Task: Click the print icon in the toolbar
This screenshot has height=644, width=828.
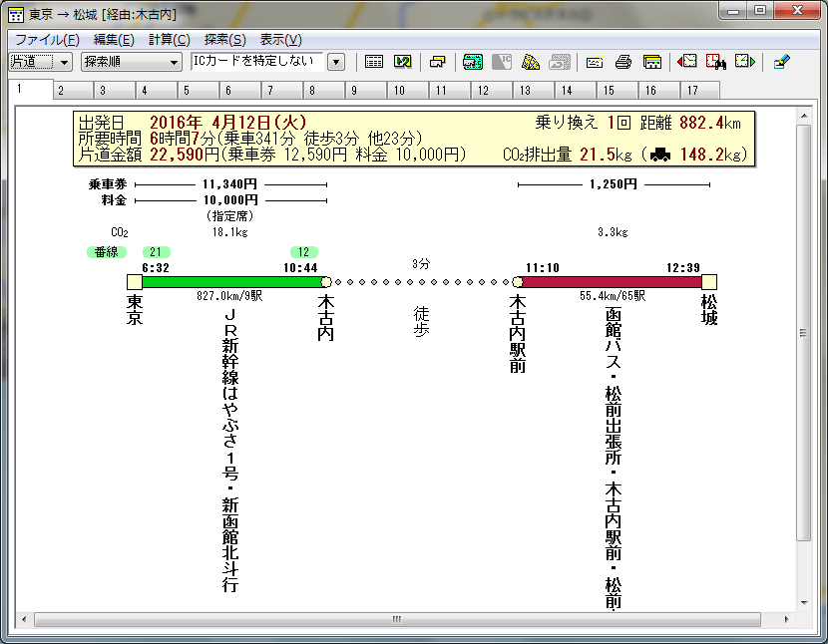Action: (x=622, y=61)
